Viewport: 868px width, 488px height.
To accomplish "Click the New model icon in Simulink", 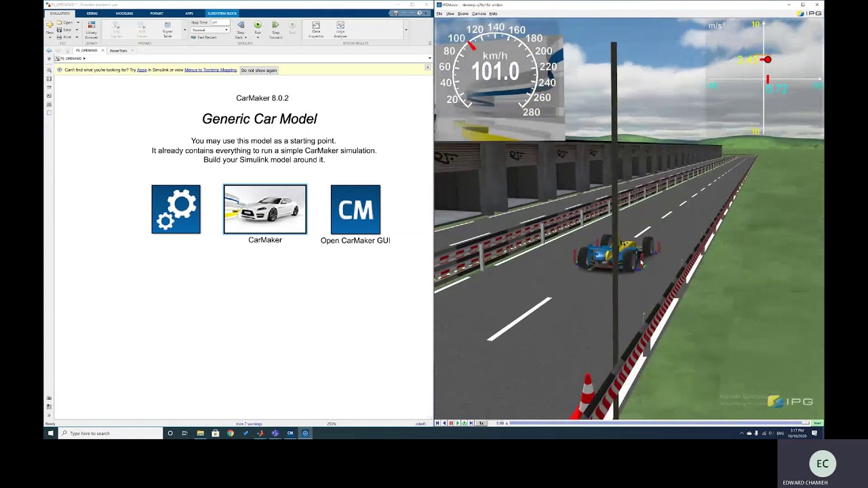I will (x=50, y=24).
